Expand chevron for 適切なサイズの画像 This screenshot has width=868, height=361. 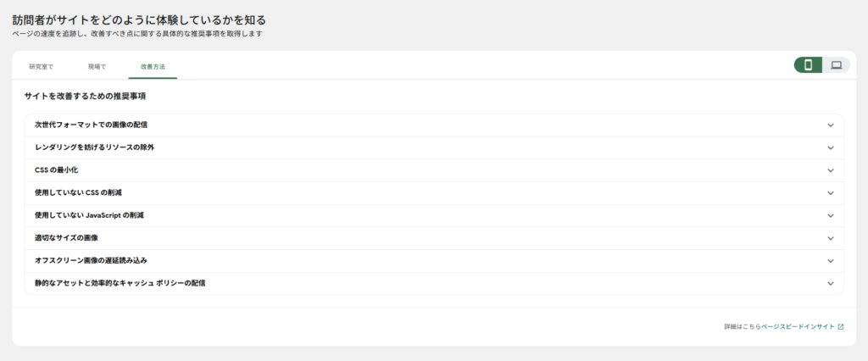tap(831, 238)
